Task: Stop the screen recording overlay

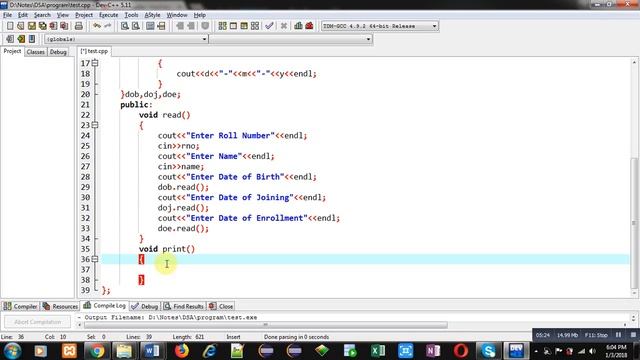Action: [x=633, y=335]
